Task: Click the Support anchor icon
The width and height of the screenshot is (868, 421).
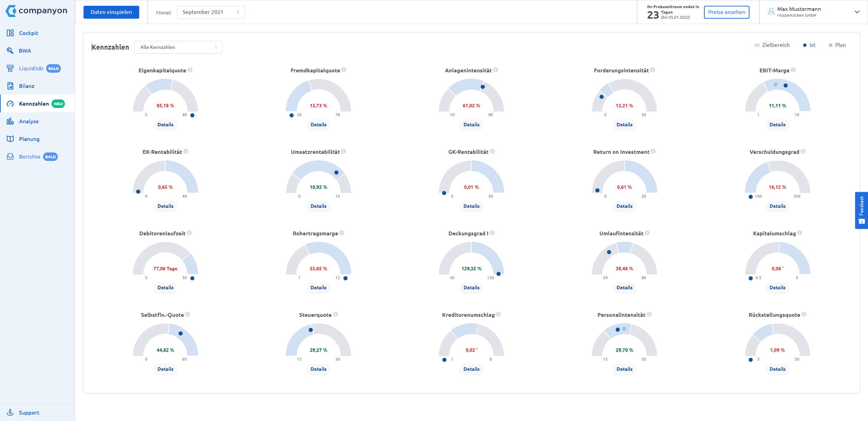Action: 10,413
